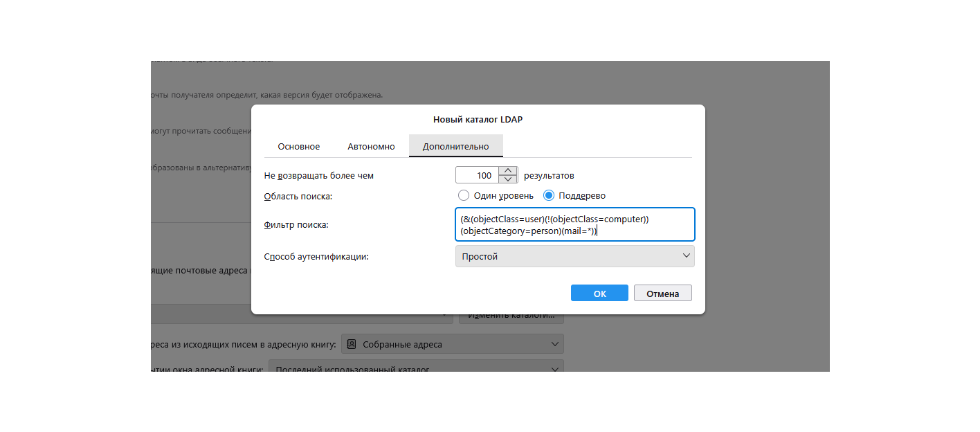Confirm the dialog with OK
The height and width of the screenshot is (432, 980).
(x=599, y=294)
